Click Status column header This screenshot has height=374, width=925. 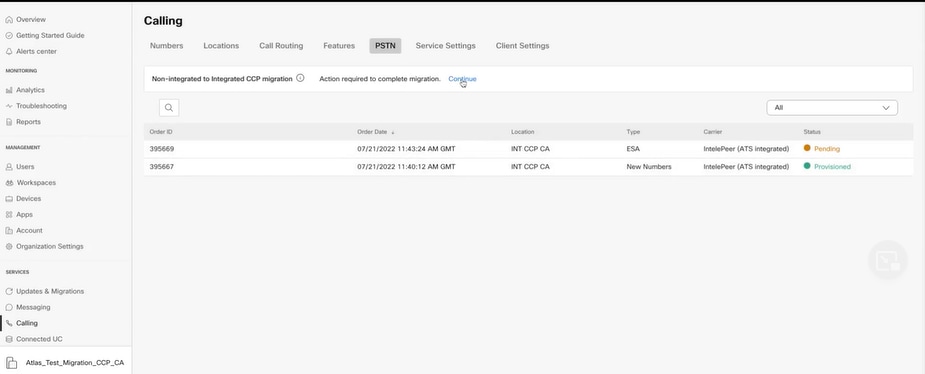click(x=812, y=132)
